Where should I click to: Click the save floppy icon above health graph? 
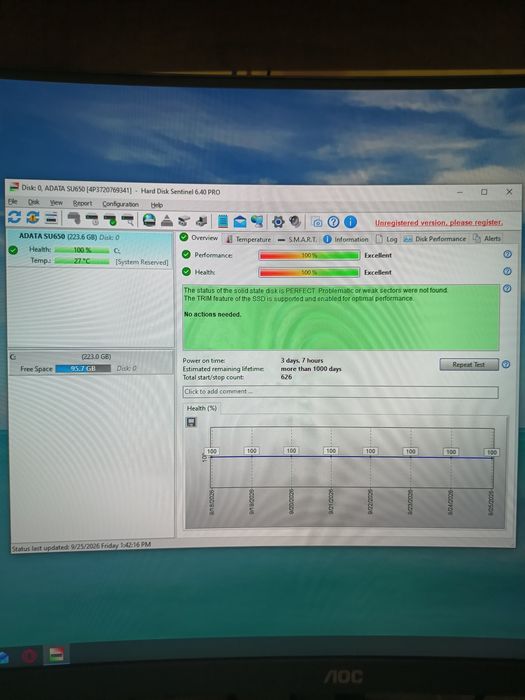point(191,422)
